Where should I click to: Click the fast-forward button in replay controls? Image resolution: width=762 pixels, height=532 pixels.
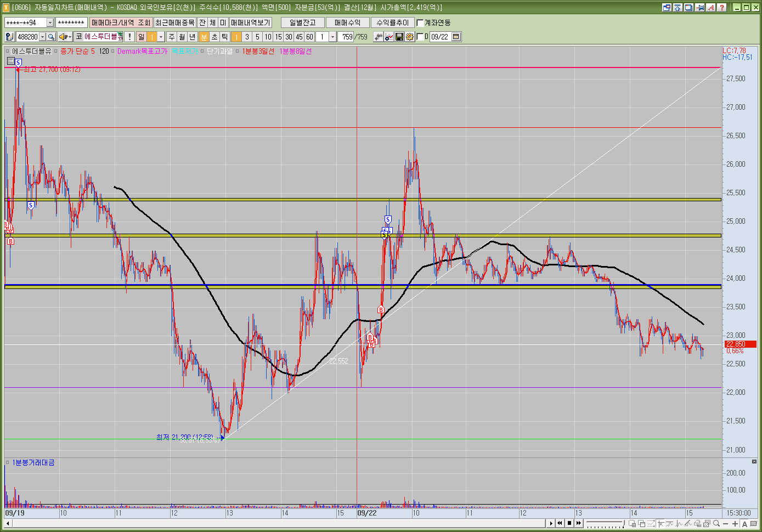(579, 523)
